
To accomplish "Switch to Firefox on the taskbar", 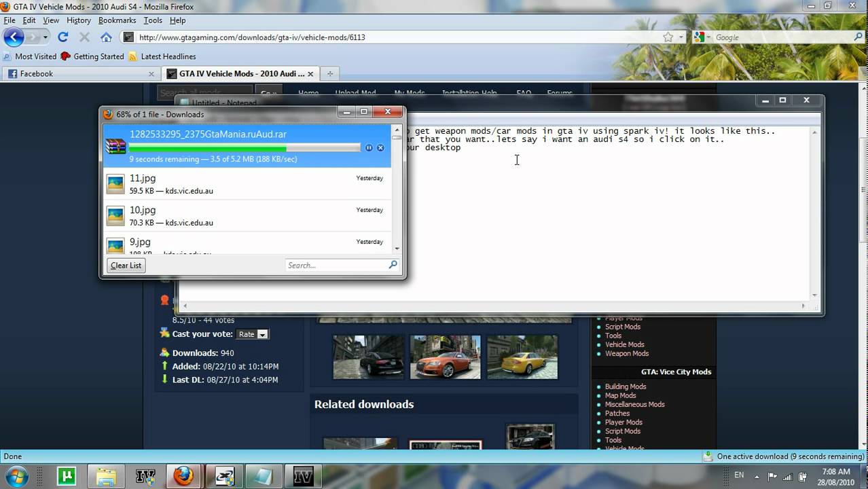I will pyautogui.click(x=183, y=476).
